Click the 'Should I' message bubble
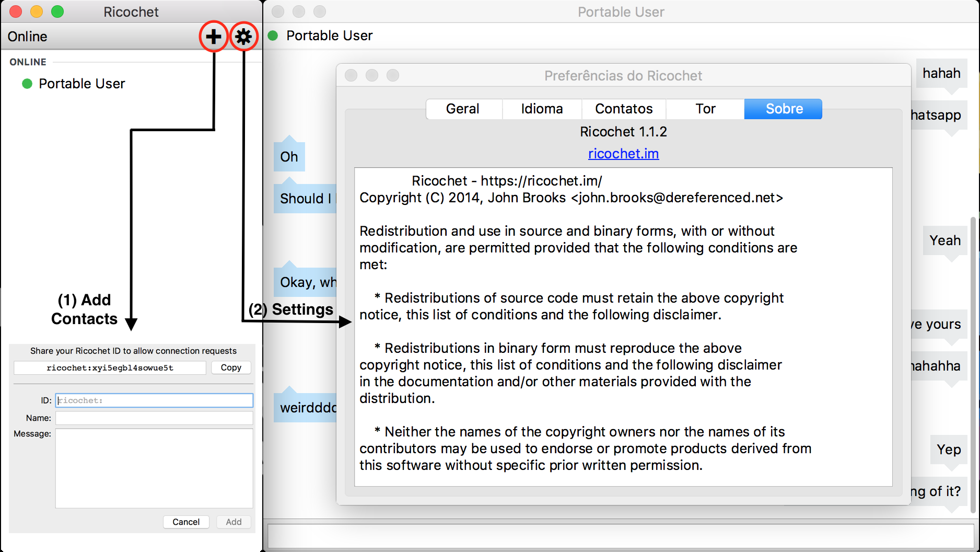980x552 pixels. click(x=306, y=199)
